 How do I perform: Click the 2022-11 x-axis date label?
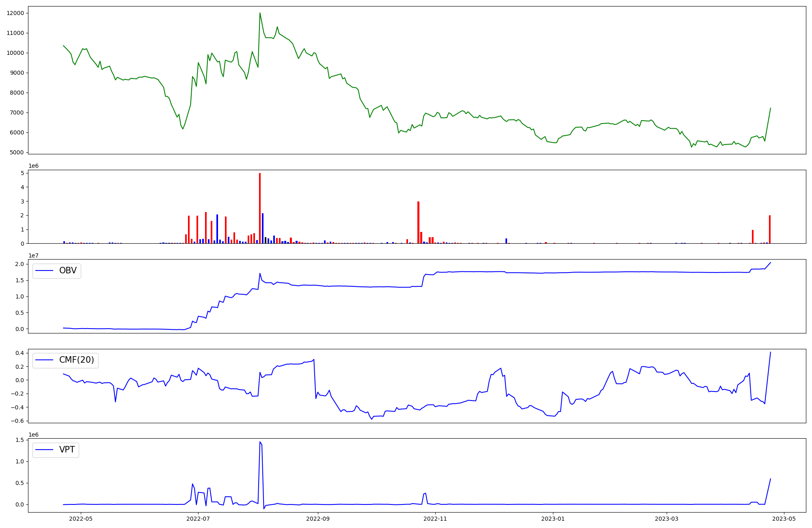435,519
